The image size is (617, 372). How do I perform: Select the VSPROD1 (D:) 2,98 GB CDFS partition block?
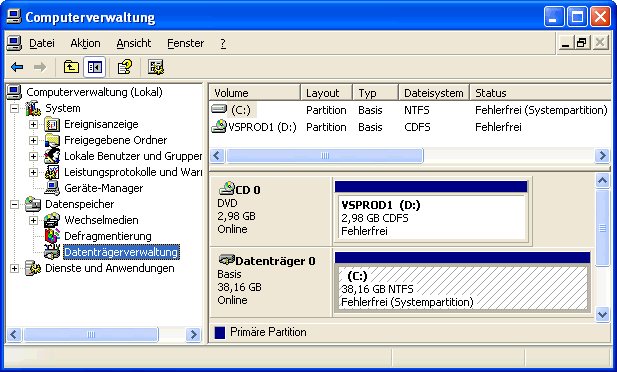tap(431, 213)
